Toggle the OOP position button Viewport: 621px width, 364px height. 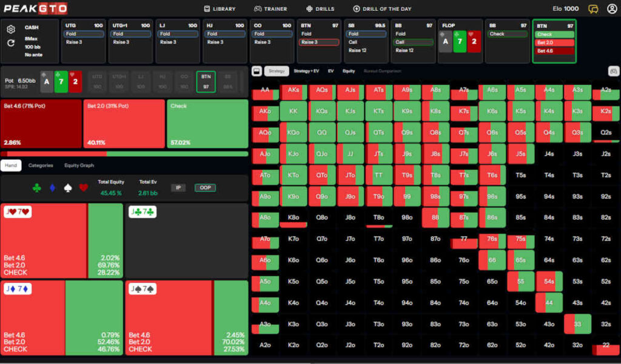click(205, 188)
